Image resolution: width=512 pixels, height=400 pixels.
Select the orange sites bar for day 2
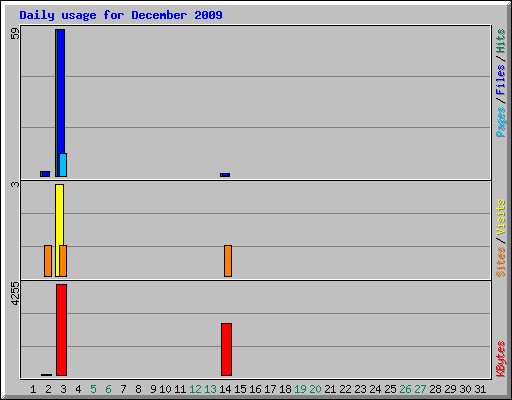click(x=48, y=261)
